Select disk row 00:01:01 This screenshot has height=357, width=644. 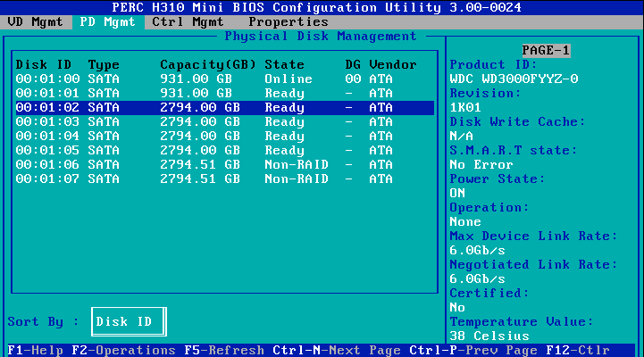click(x=223, y=94)
